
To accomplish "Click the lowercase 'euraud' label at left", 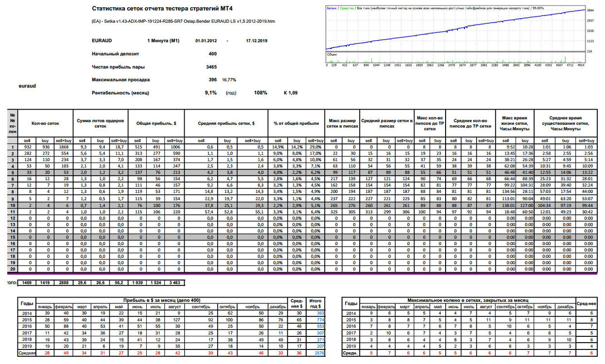I will coord(27,86).
